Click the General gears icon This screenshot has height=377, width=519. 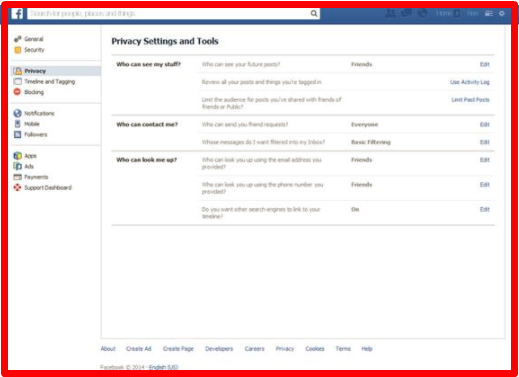[18, 39]
